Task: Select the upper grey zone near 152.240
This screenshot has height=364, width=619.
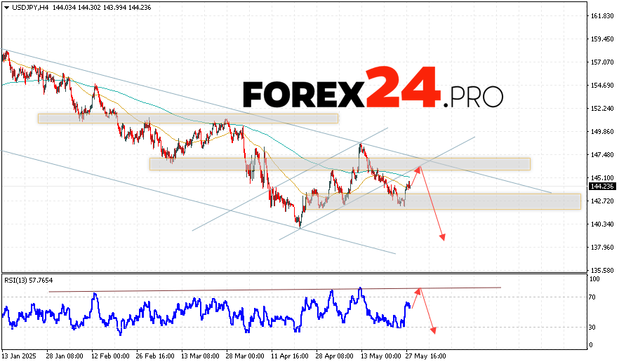Action: tap(187, 119)
